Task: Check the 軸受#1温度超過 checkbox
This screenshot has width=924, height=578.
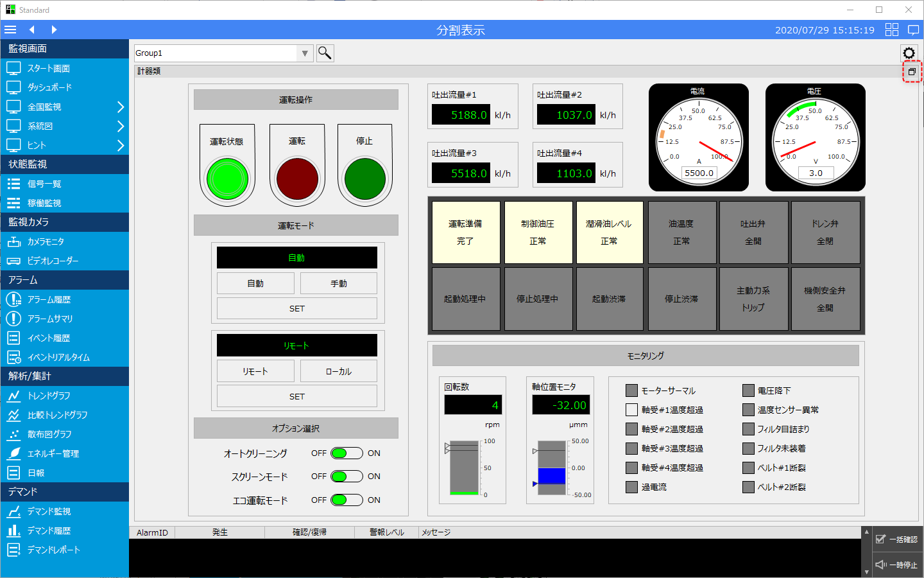Action: pos(631,410)
